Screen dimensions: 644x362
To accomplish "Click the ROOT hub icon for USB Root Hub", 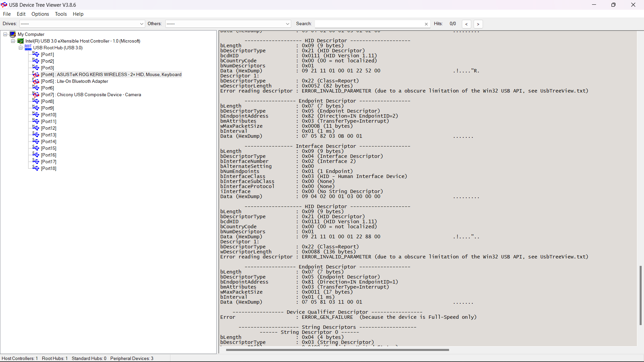I will (x=28, y=47).
